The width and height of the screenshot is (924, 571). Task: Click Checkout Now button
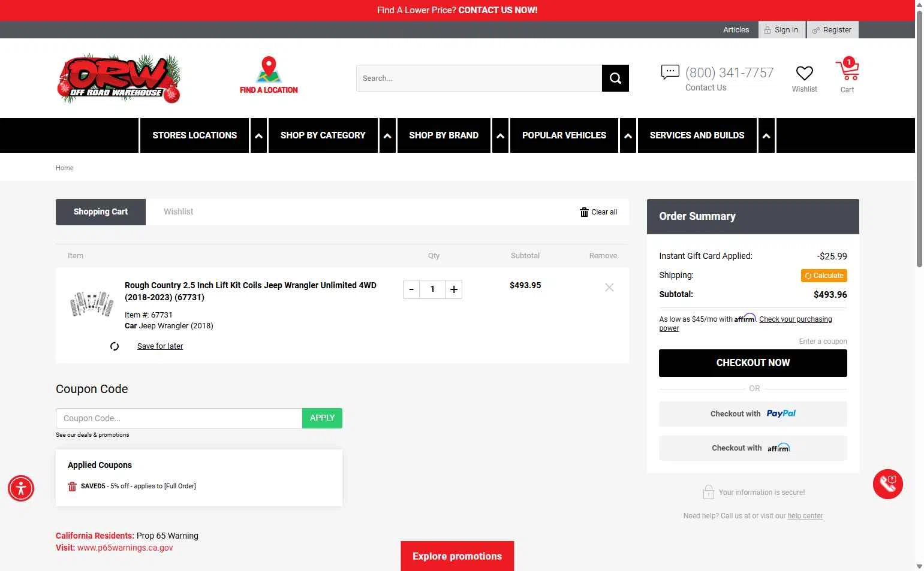pyautogui.click(x=753, y=363)
